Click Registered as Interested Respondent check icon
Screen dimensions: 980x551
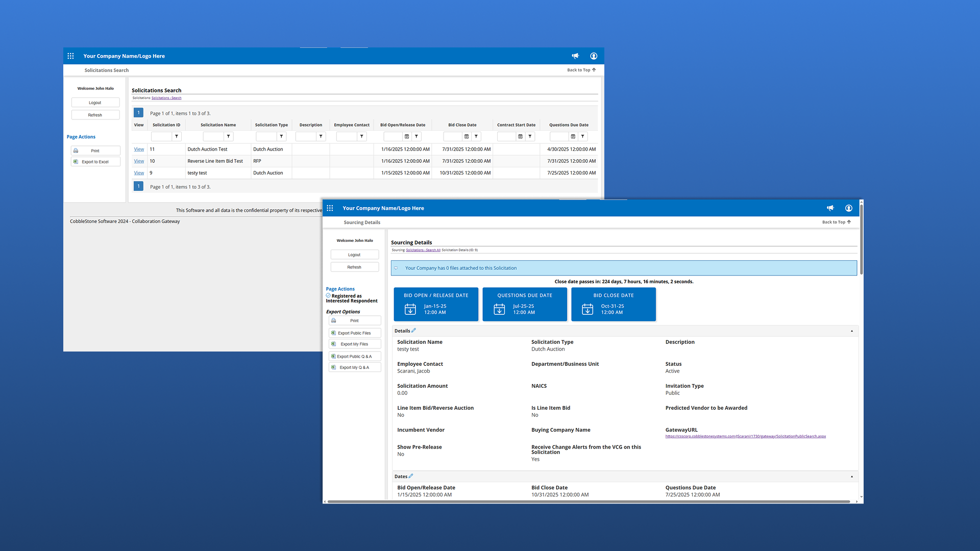pyautogui.click(x=328, y=295)
